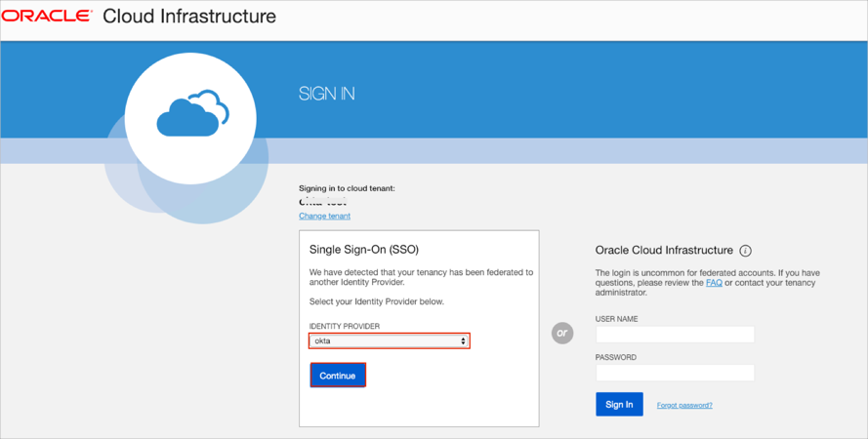Click the Single Sign-On (SSO) heading
This screenshot has height=439, width=868.
(x=363, y=250)
